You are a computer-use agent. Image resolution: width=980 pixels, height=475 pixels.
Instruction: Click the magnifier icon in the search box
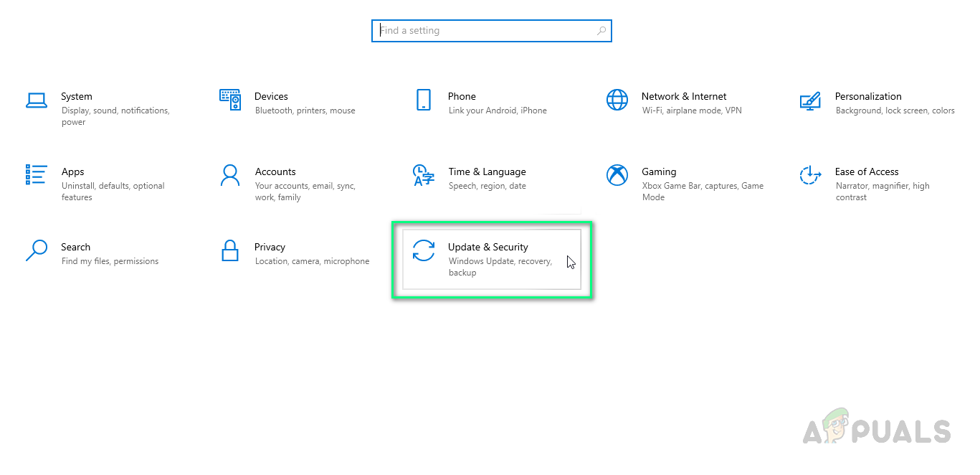601,31
